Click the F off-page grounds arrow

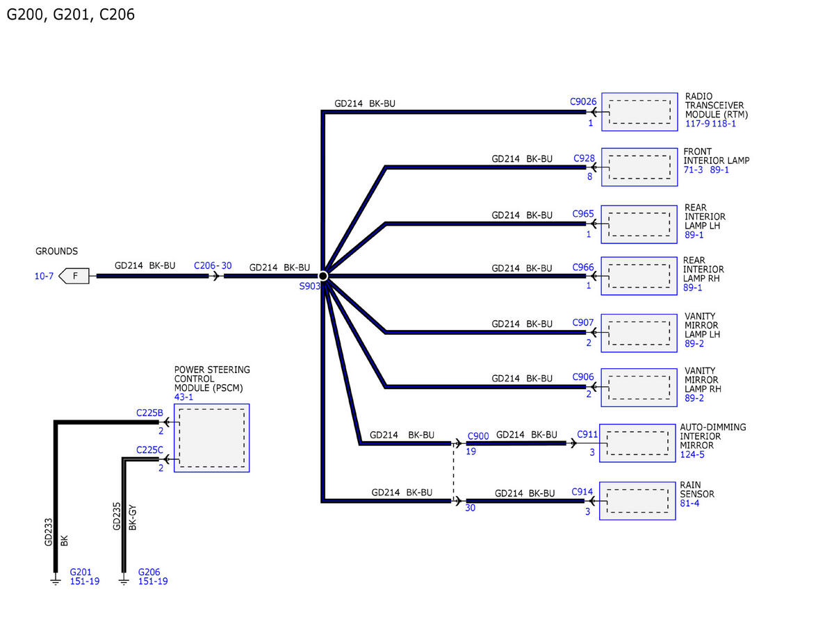74,276
